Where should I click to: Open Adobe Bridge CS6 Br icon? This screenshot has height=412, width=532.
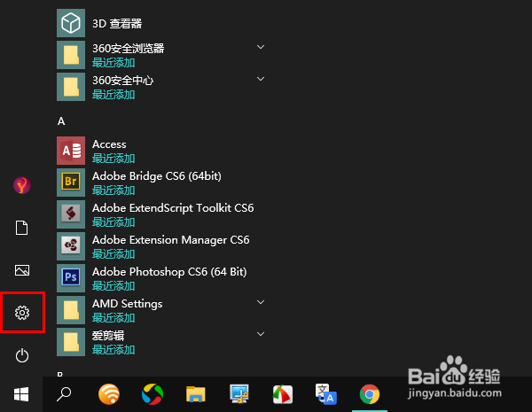(x=71, y=183)
